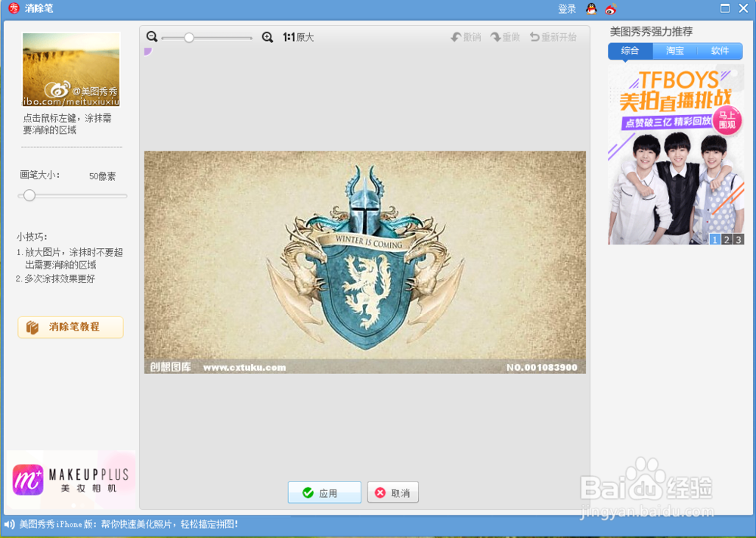Close the 消除笔 window
Screen dimensions: 756x538
pos(743,8)
